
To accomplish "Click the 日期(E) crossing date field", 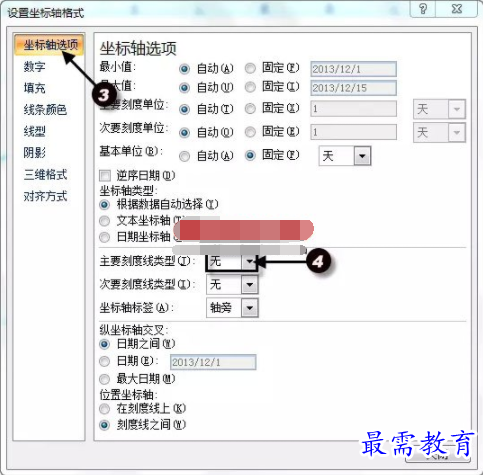I will (x=213, y=362).
